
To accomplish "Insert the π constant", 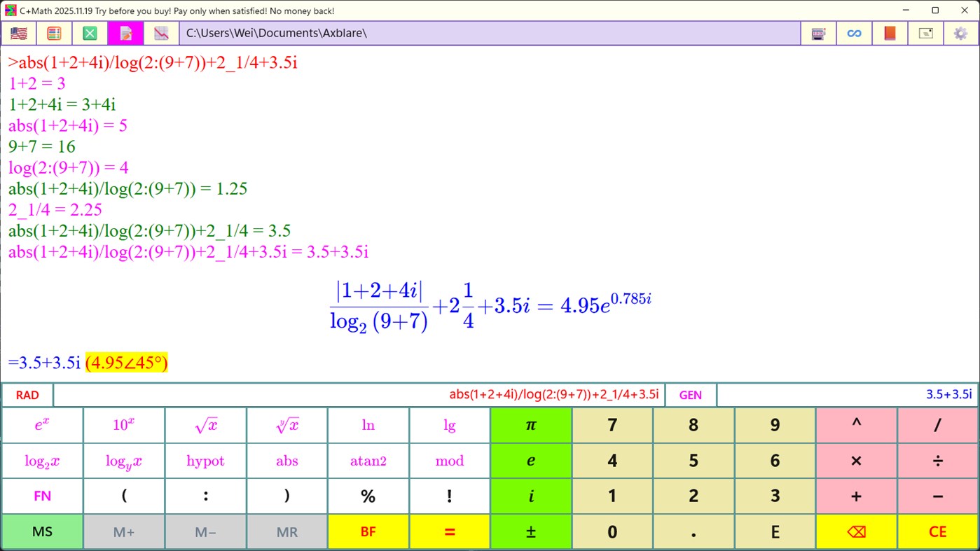I will [530, 424].
